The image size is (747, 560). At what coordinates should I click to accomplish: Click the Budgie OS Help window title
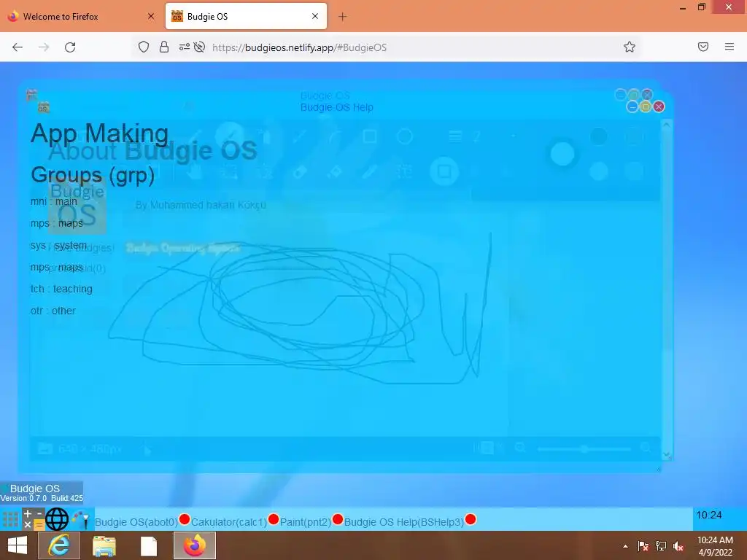(337, 107)
